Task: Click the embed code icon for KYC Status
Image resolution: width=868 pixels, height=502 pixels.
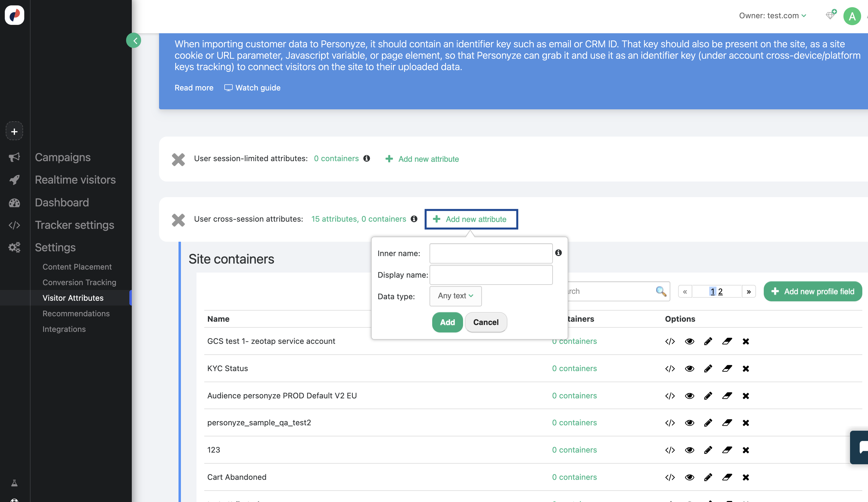Action: [670, 368]
